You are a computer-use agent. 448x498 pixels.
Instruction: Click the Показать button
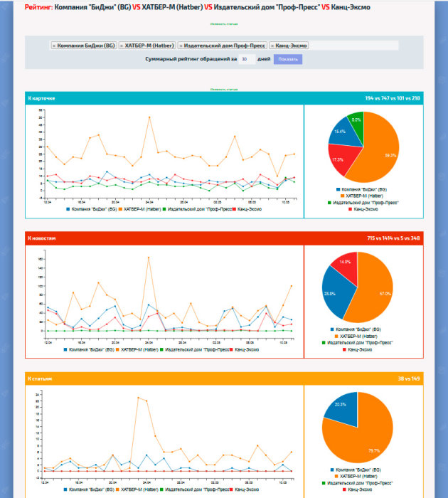[288, 59]
